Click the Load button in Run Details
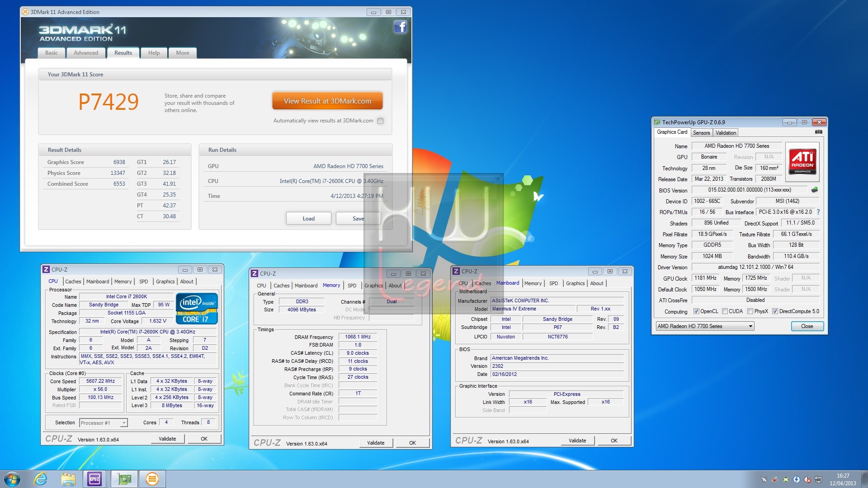This screenshot has width=868, height=488. click(x=308, y=219)
